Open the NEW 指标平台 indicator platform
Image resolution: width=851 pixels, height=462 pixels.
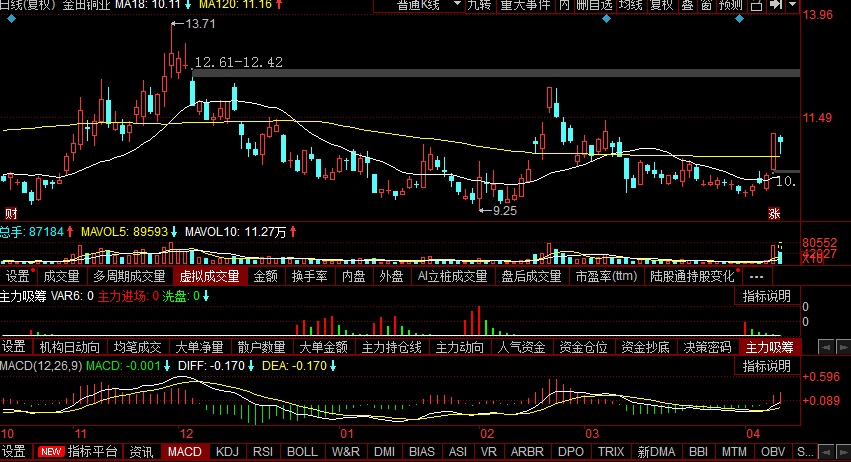click(78, 452)
